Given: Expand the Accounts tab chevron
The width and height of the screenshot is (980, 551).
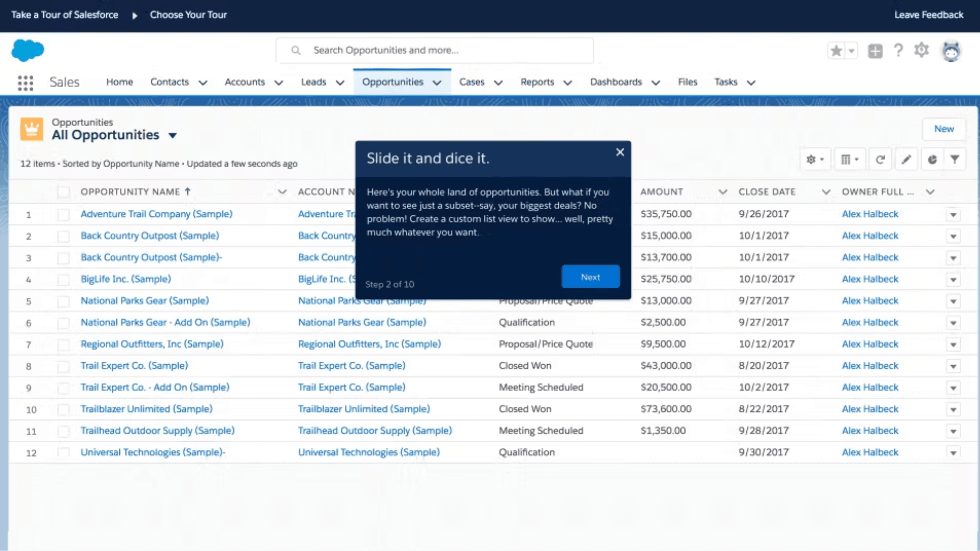Looking at the screenshot, I should (x=279, y=83).
